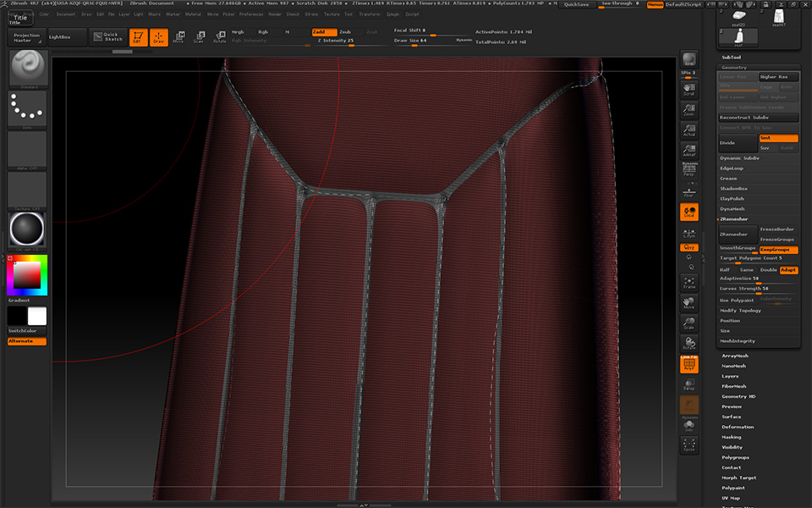
Task: Click the Transp transparency icon
Action: [x=689, y=384]
